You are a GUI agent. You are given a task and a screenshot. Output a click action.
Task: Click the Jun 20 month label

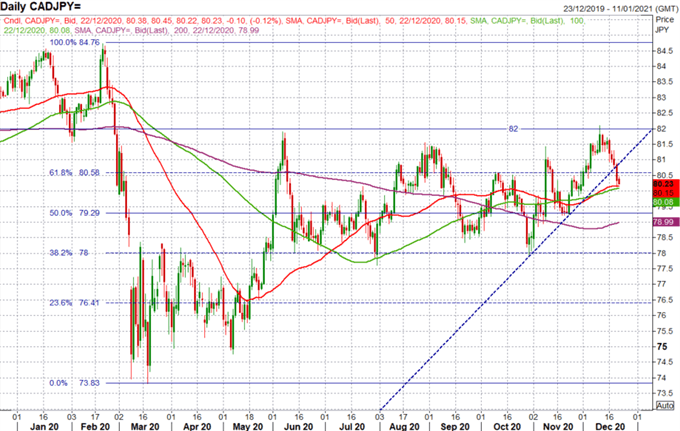tap(298, 426)
